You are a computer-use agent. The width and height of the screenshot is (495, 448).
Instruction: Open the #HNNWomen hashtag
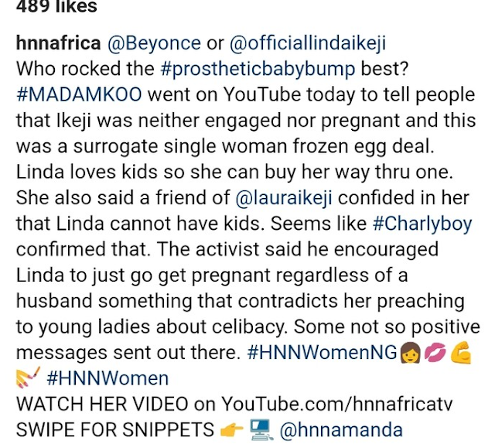[108, 378]
